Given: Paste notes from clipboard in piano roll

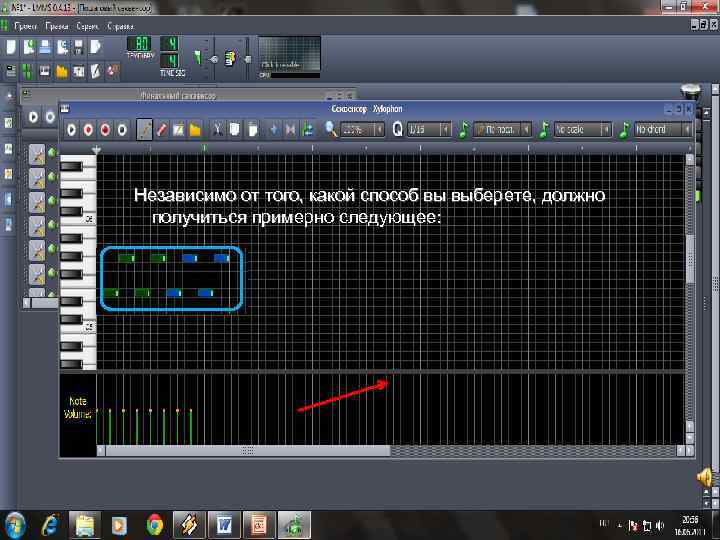Looking at the screenshot, I should tap(252, 130).
